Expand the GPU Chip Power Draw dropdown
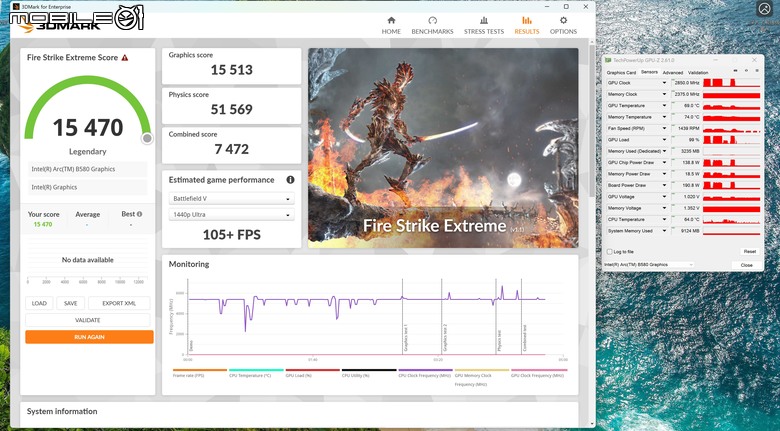780x431 pixels. pos(664,162)
